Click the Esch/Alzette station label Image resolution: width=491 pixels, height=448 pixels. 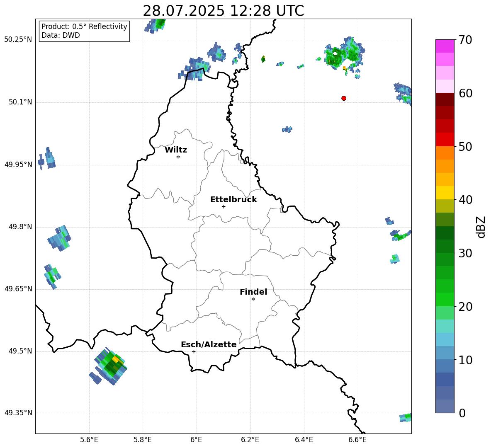[x=209, y=344]
